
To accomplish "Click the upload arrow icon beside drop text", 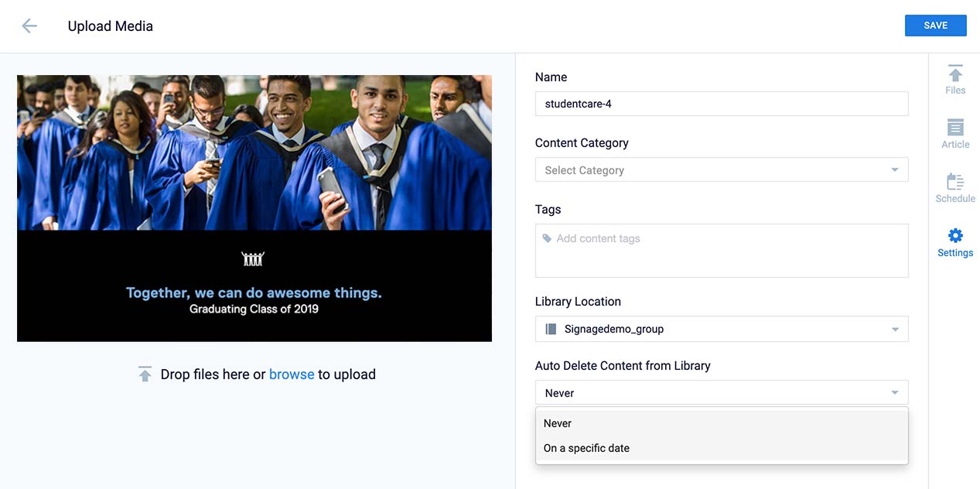I will pos(145,374).
